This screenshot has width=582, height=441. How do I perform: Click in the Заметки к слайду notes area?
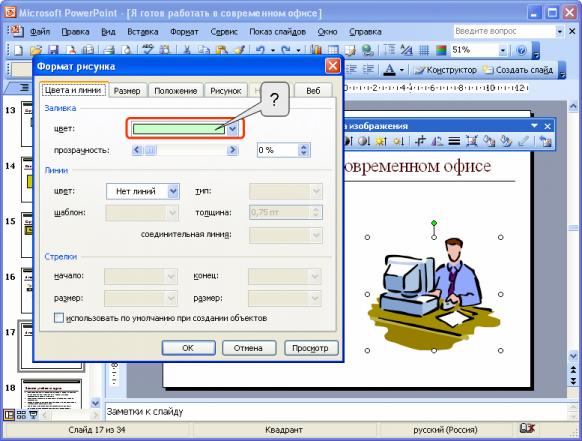[x=336, y=412]
